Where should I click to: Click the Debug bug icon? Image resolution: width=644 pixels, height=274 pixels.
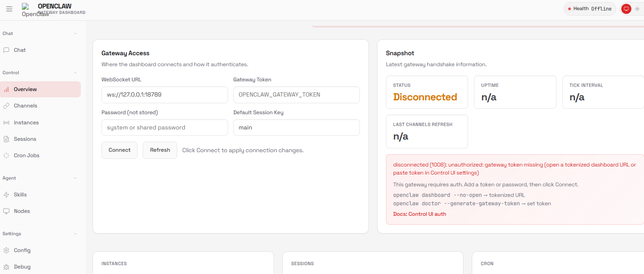tap(6, 267)
